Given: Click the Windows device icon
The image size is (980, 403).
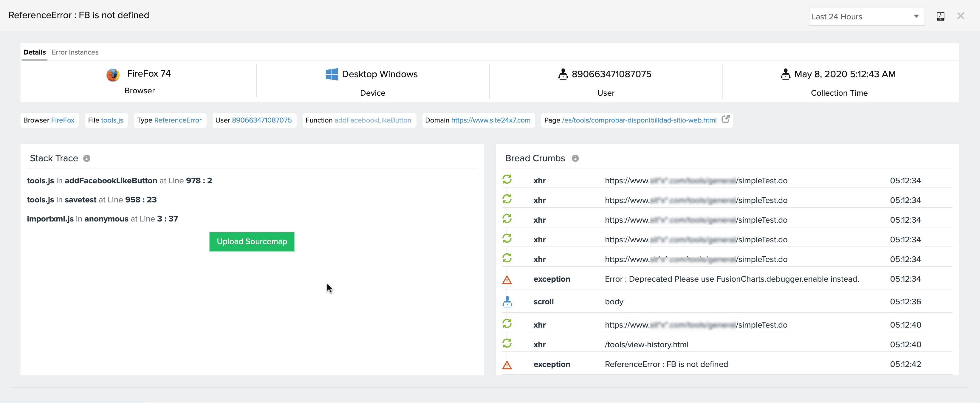Looking at the screenshot, I should tap(332, 74).
